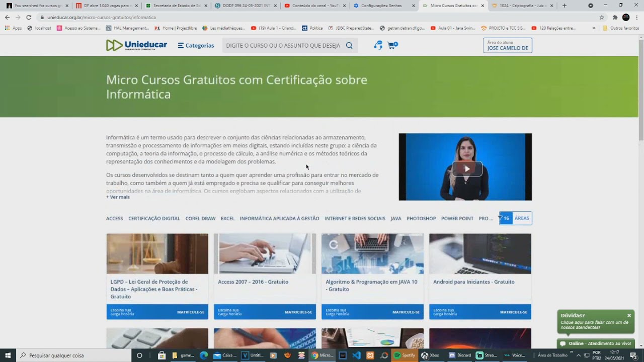Open the support headset icon
The image size is (644, 362).
click(378, 45)
